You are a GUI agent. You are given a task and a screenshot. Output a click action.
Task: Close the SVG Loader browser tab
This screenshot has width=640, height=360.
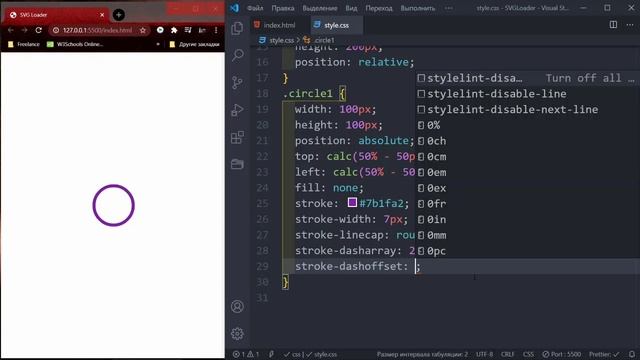tap(102, 15)
